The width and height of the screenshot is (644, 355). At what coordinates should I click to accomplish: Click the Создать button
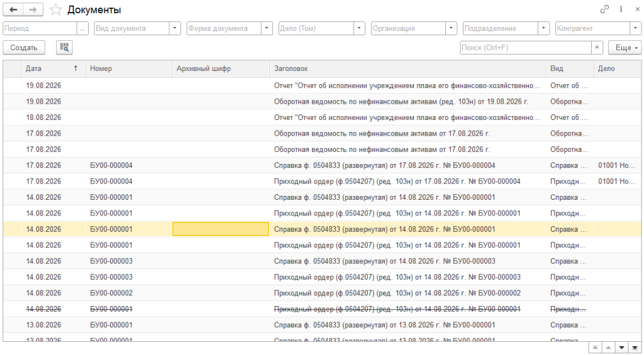point(24,48)
